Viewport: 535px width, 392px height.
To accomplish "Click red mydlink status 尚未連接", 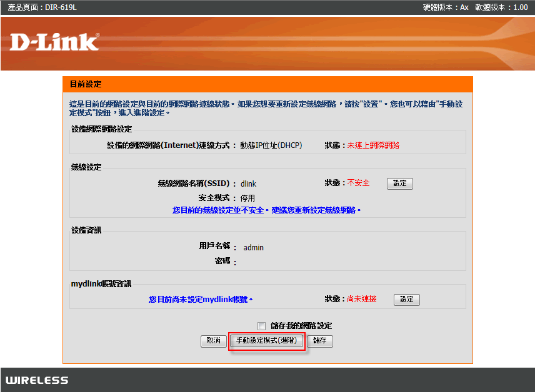I will click(362, 299).
